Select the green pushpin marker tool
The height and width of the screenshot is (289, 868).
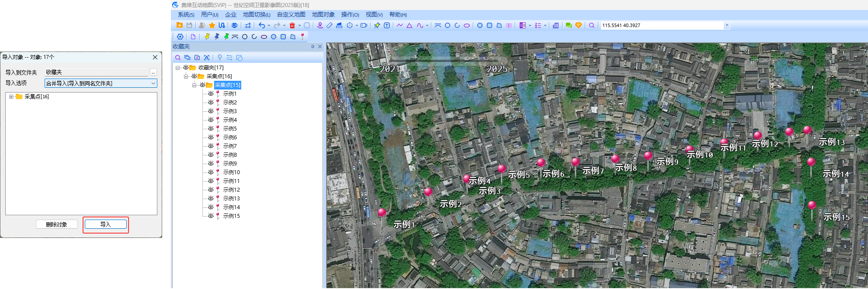[226, 37]
